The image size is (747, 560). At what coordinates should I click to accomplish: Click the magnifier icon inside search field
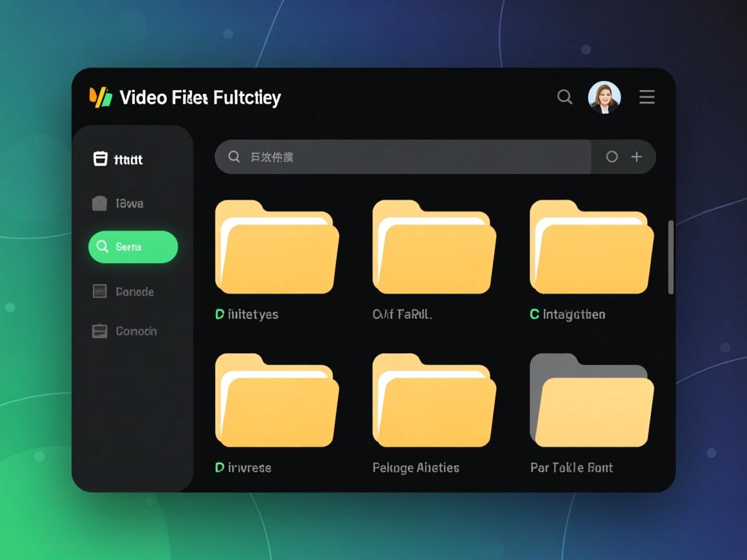(234, 157)
